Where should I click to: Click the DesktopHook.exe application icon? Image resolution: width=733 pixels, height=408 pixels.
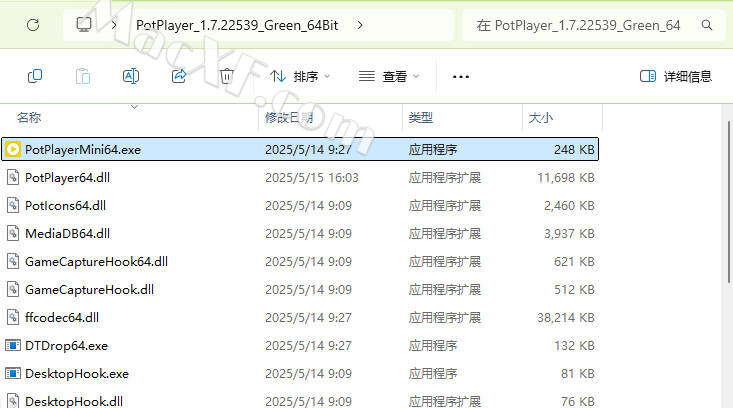pyautogui.click(x=13, y=373)
